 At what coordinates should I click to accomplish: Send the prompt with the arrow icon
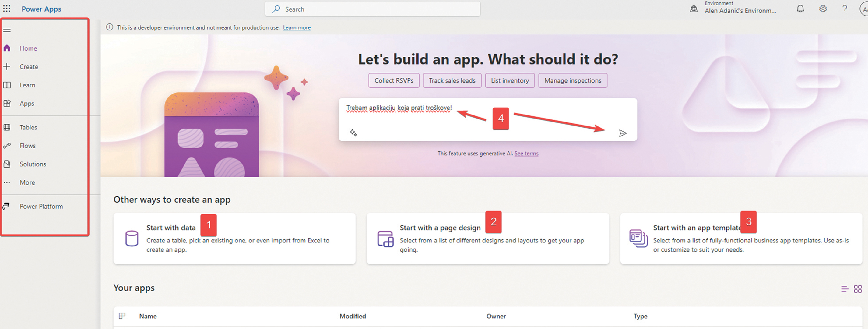pos(623,133)
